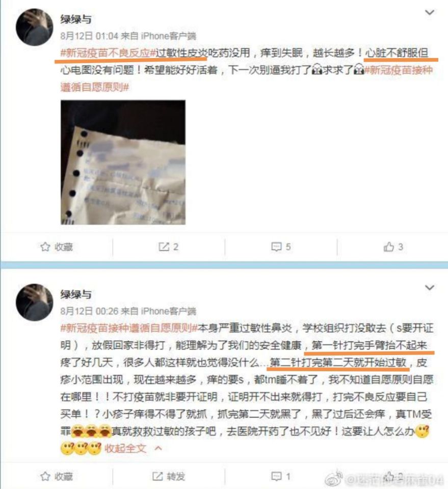Click the star Favorite icon on second post
Viewport: 448px width, 489px height.
click(45, 476)
